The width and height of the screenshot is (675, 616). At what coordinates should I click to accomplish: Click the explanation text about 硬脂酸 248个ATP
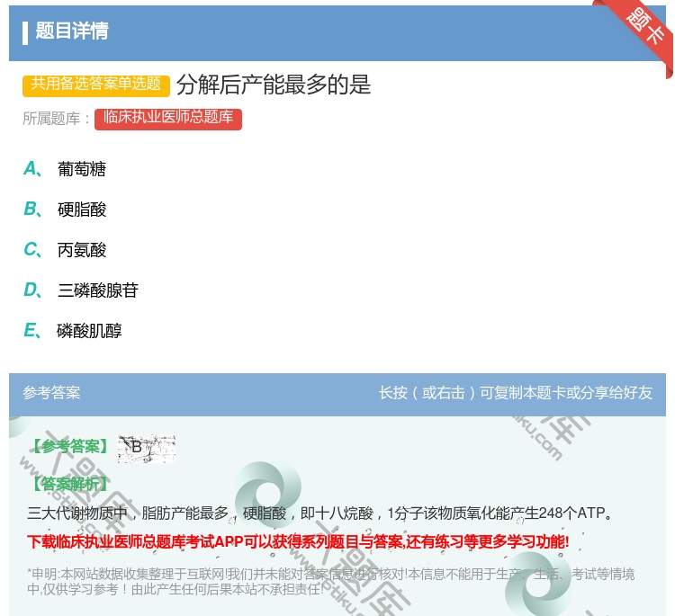pyautogui.click(x=319, y=513)
